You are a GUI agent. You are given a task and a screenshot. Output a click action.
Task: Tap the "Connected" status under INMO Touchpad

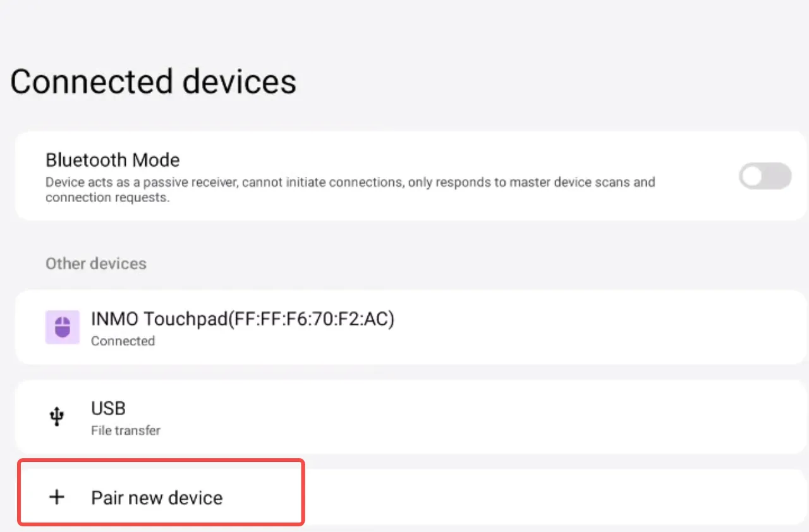[x=123, y=341]
